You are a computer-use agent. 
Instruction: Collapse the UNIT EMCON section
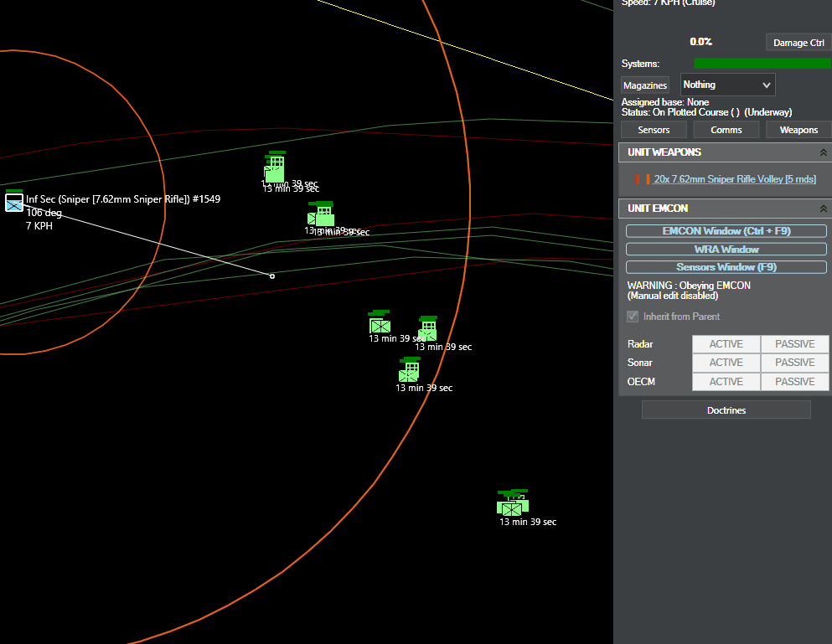click(x=823, y=209)
